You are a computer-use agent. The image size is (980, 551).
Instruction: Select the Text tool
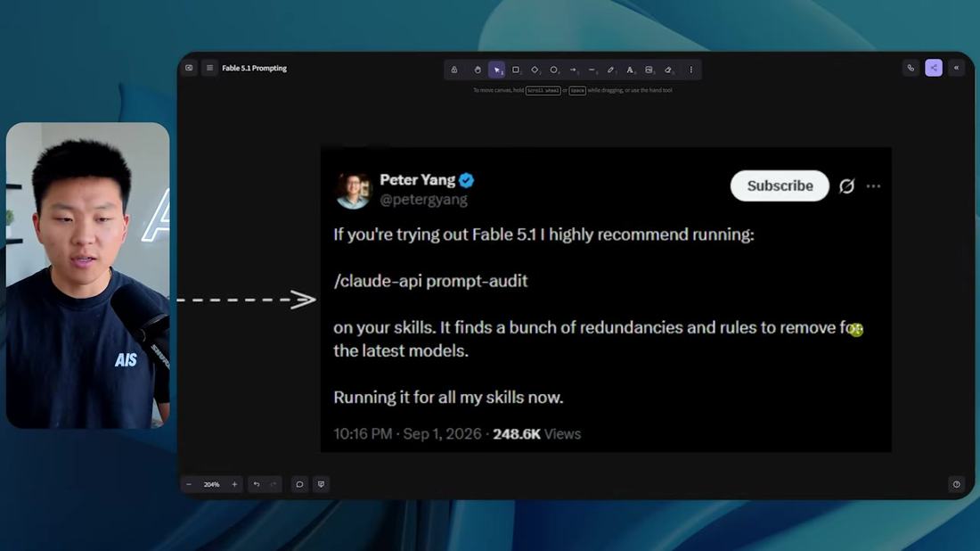tap(630, 70)
